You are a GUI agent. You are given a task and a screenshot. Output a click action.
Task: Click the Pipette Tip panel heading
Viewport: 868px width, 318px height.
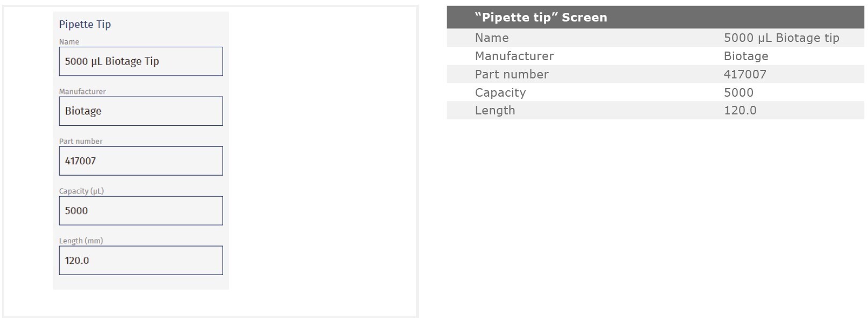(85, 24)
